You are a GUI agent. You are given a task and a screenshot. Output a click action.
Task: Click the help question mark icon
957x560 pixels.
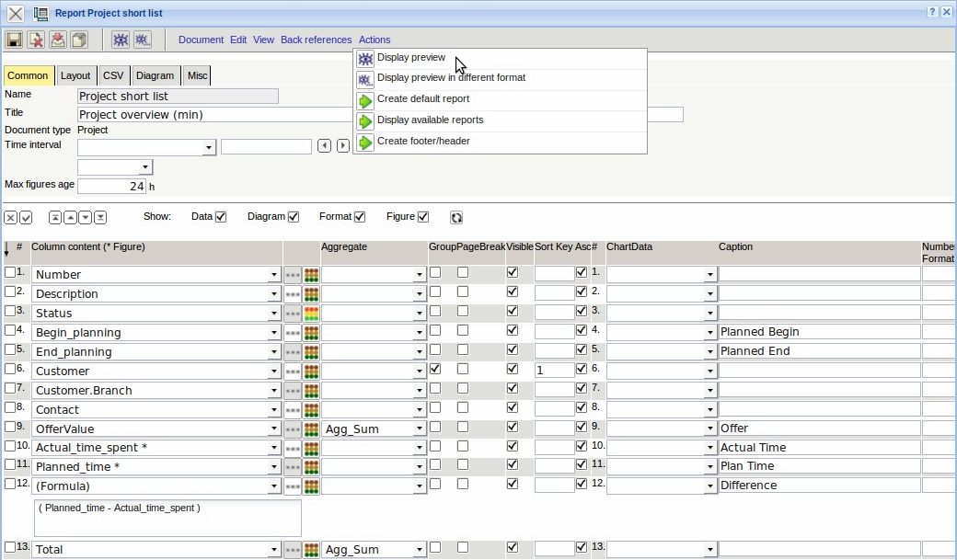pos(932,12)
